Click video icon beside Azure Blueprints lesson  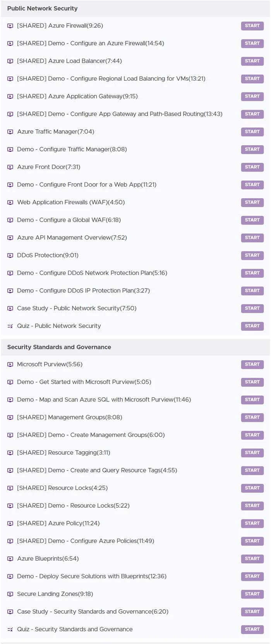pyautogui.click(x=10, y=559)
